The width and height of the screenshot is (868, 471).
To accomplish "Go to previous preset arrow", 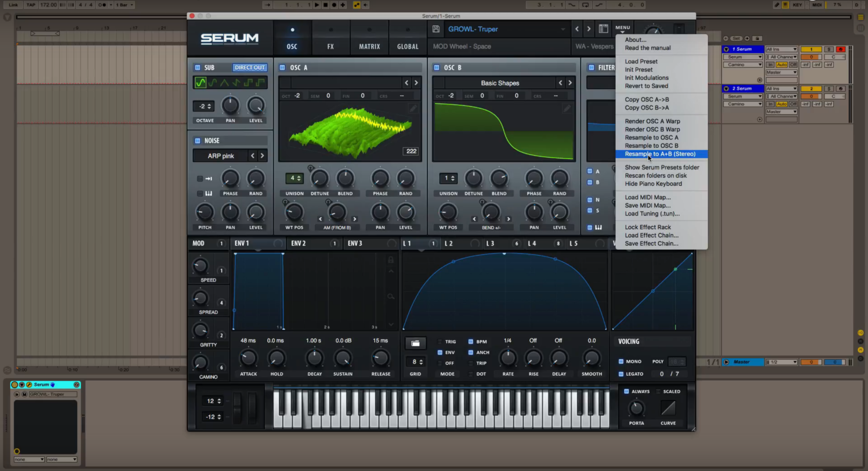I will click(x=577, y=29).
